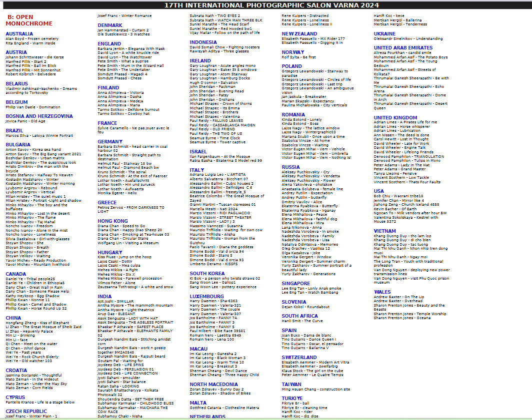Click the 'MACAU' country heading

coord(198,349)
